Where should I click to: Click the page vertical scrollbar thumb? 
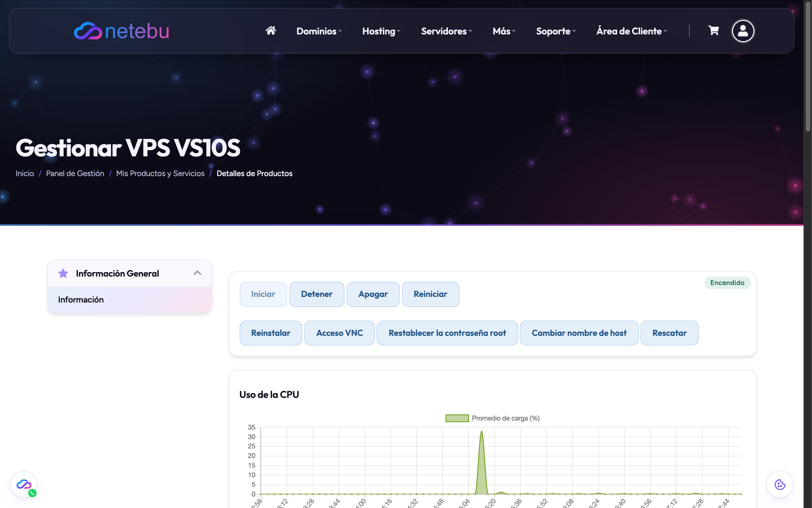[x=808, y=66]
